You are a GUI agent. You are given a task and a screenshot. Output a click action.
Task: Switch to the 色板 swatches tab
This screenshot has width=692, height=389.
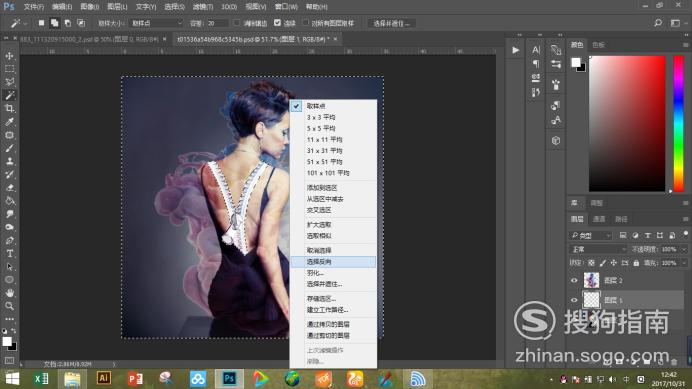(598, 45)
